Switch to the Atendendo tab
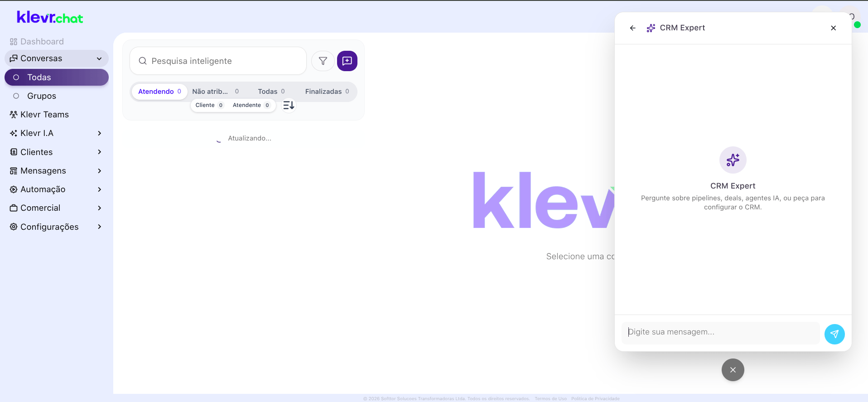This screenshot has width=868, height=402. pyautogui.click(x=159, y=92)
